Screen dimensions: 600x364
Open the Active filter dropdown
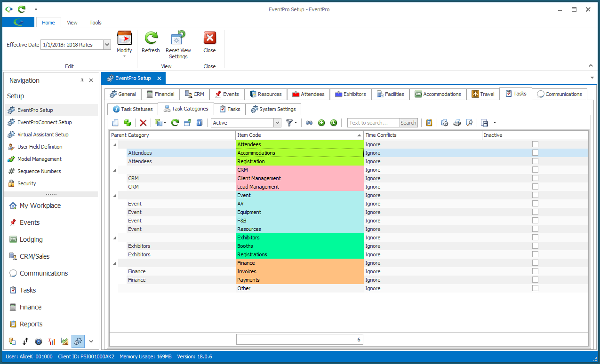[x=277, y=123]
